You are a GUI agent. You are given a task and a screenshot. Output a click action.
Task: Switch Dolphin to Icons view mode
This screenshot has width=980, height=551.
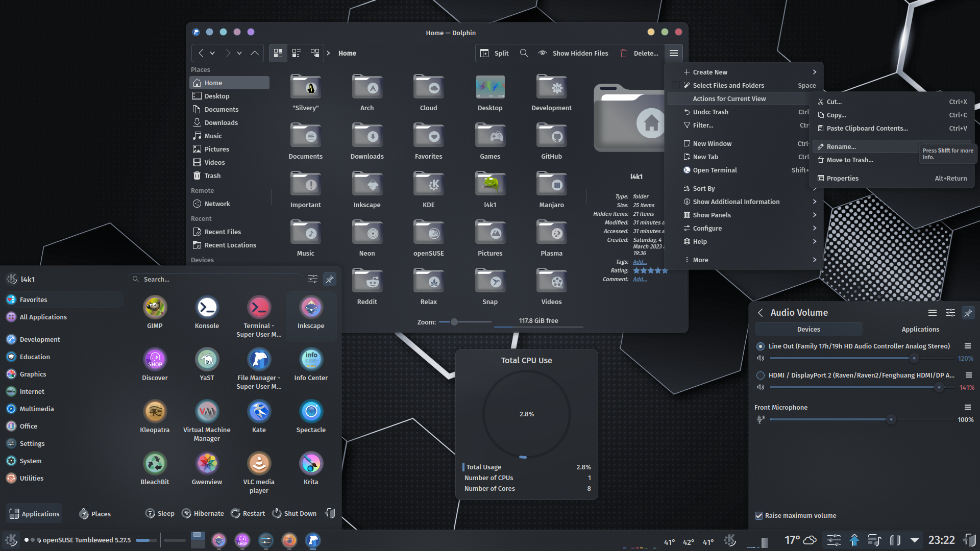pyautogui.click(x=278, y=53)
